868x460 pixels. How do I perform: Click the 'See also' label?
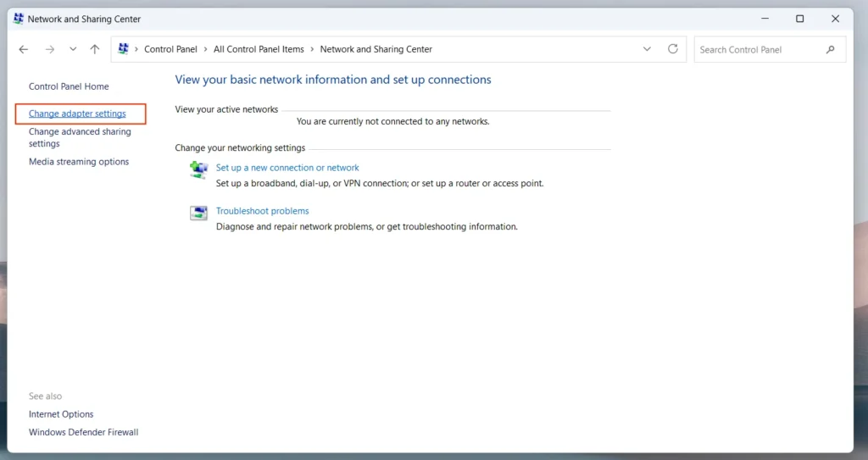point(46,396)
